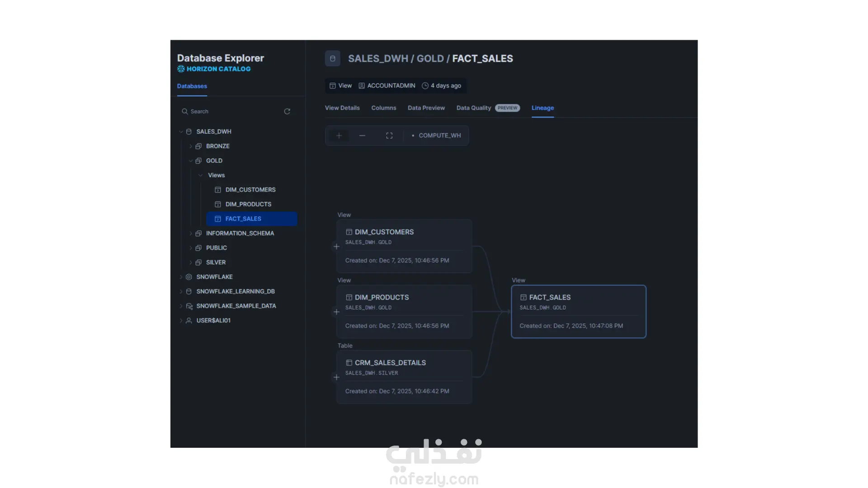Click the fit-to-screen icon in lineage toolbar
This screenshot has width=868, height=488.
coord(389,136)
